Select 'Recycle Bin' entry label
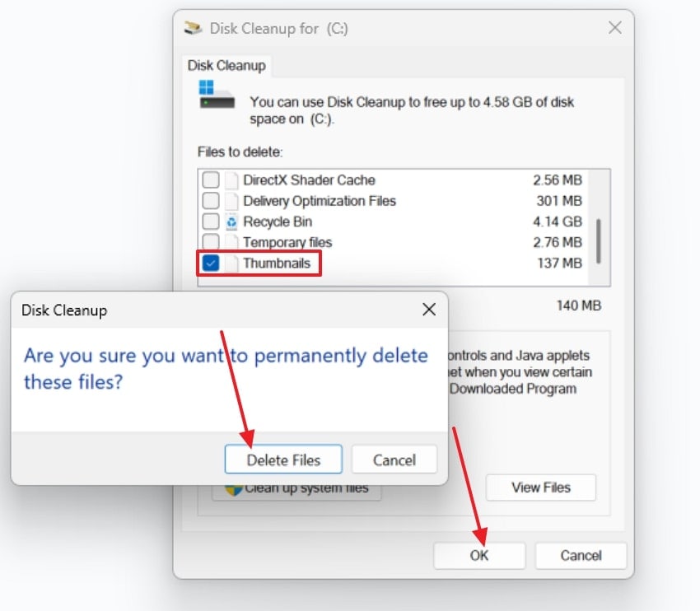Screen dimensions: 700x611 point(278,222)
